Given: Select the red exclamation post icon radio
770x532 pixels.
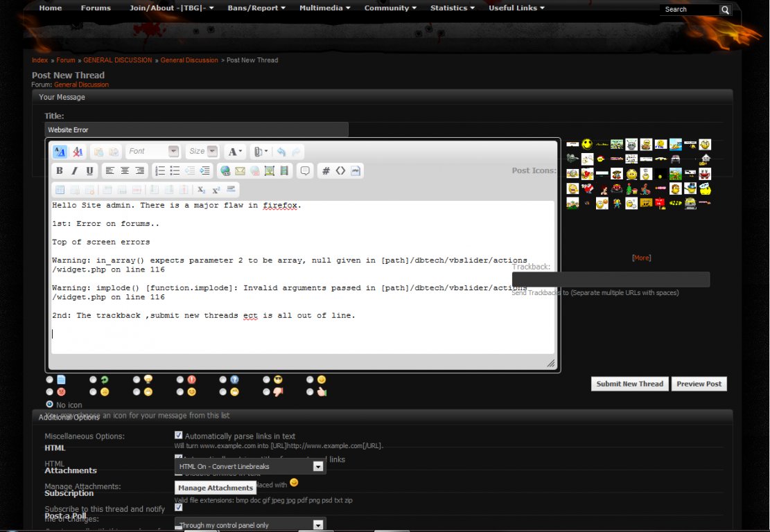Looking at the screenshot, I should coord(180,380).
